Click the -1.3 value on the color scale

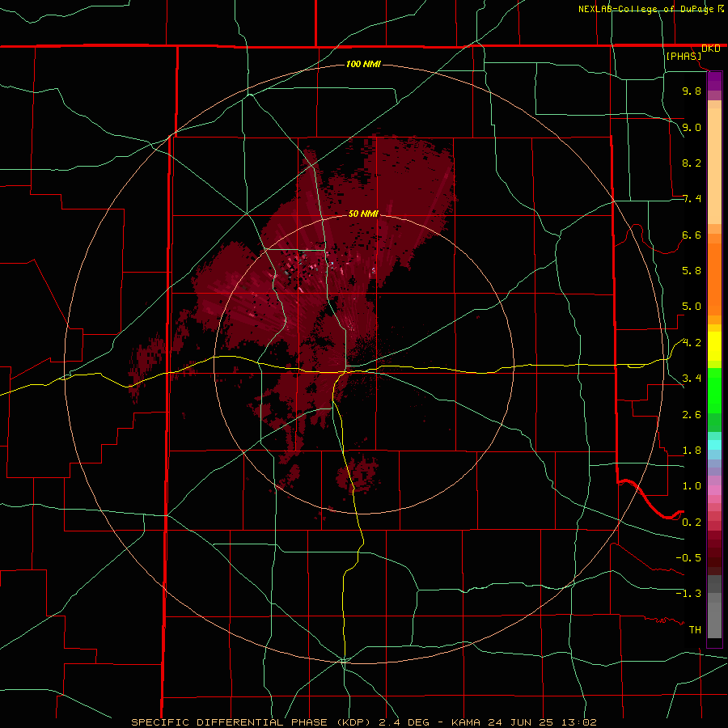pyautogui.click(x=688, y=594)
